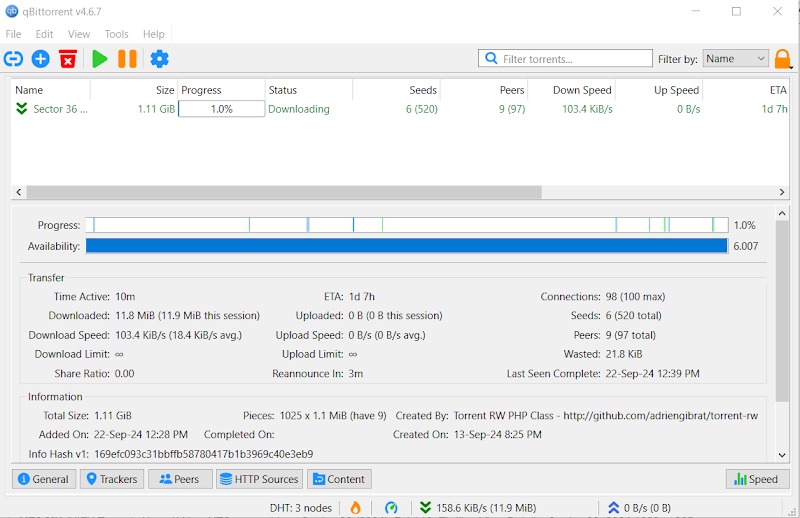The width and height of the screenshot is (800, 518).
Task: Maximize the qBittorrent window
Action: point(736,11)
